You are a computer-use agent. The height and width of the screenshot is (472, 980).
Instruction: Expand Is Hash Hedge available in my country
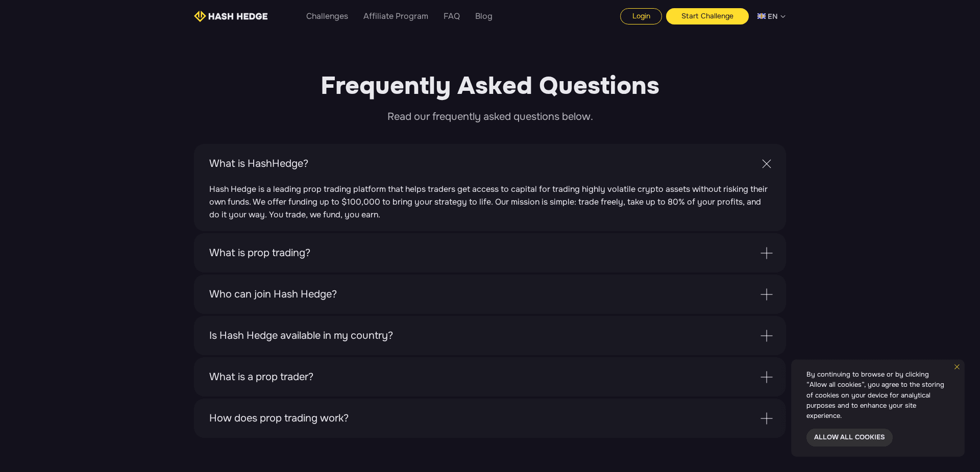pos(766,336)
